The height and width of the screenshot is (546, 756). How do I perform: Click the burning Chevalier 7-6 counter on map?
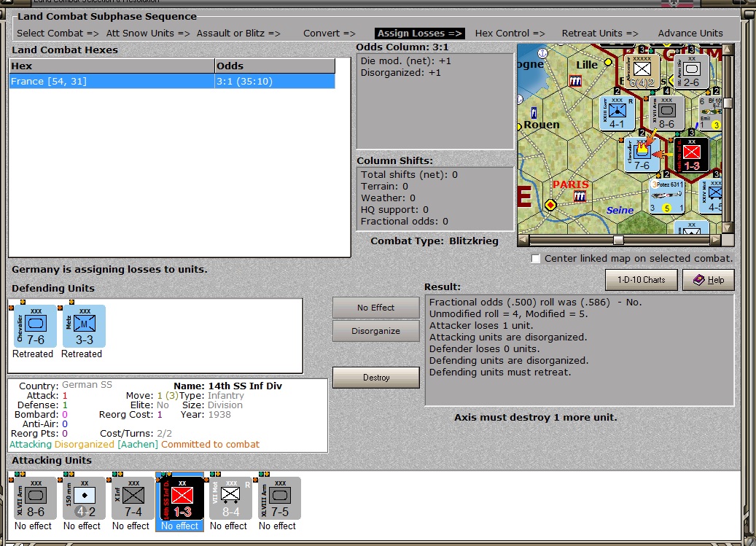point(642,155)
